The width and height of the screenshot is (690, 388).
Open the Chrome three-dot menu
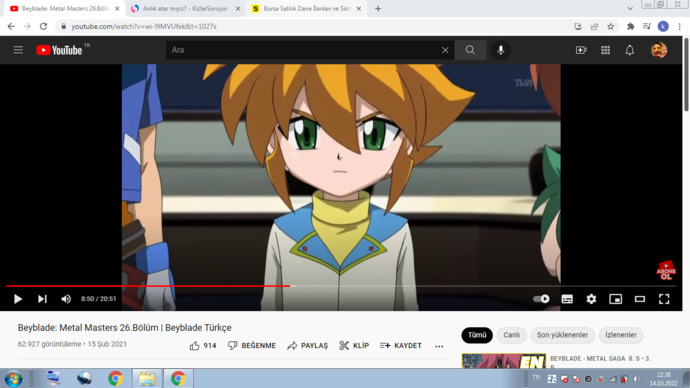(679, 26)
